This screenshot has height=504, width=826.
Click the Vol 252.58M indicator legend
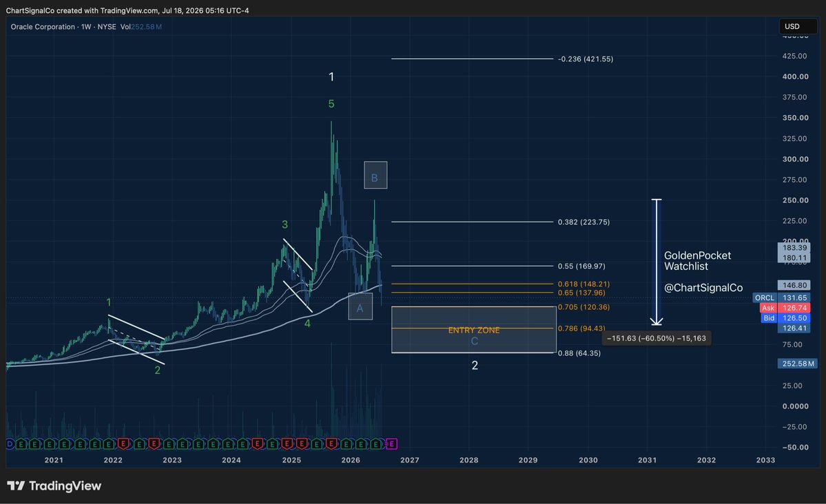pos(141,27)
